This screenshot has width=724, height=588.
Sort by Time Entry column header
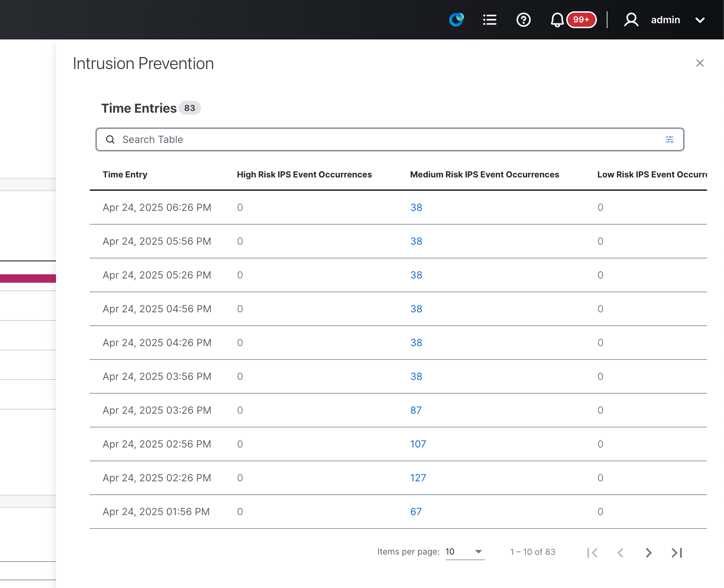tap(125, 175)
